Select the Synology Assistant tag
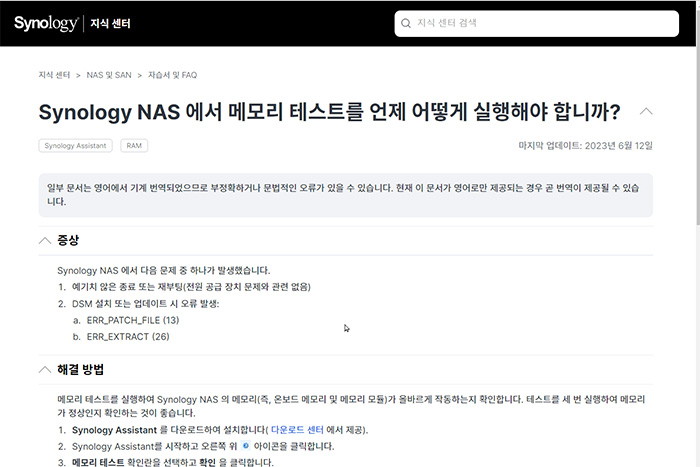 [75, 146]
